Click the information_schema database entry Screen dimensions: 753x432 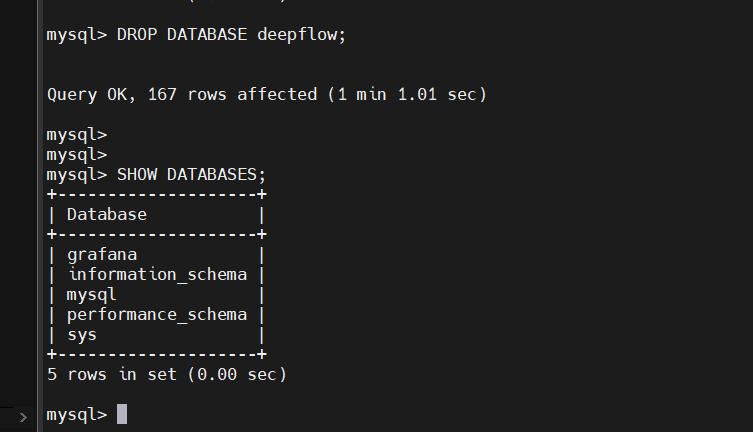[x=157, y=275]
